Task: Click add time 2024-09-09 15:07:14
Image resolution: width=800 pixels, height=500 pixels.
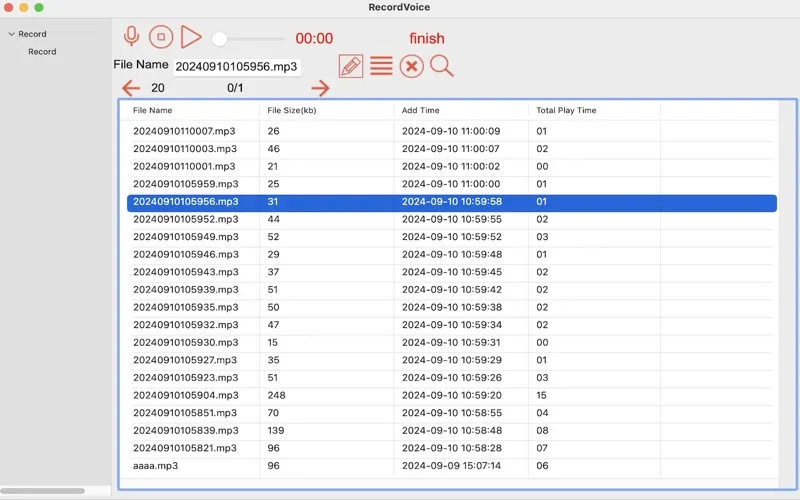Action: [452, 466]
